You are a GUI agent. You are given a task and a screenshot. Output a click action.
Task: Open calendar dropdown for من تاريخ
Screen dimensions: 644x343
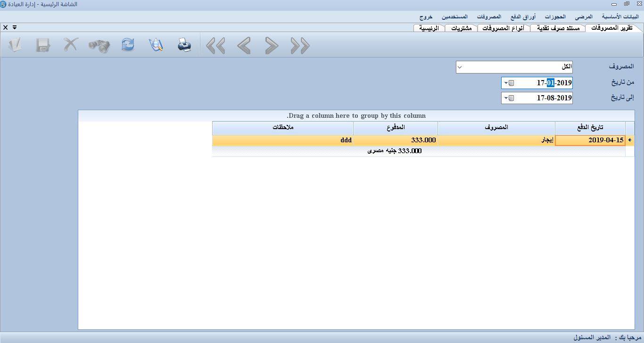tap(506, 83)
